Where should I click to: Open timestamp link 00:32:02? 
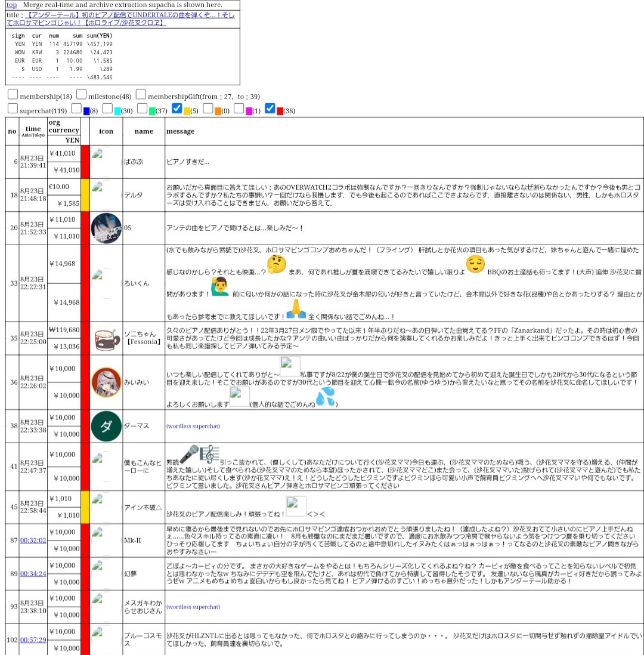point(33,540)
